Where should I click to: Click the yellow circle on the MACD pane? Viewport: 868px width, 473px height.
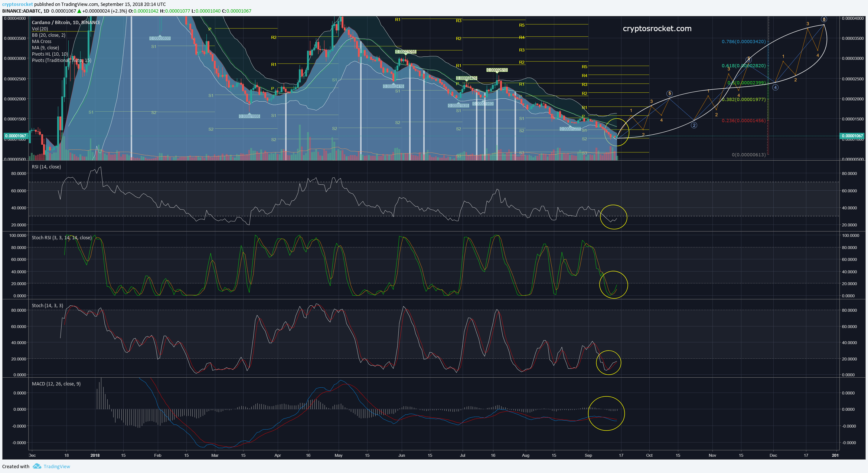(x=606, y=413)
